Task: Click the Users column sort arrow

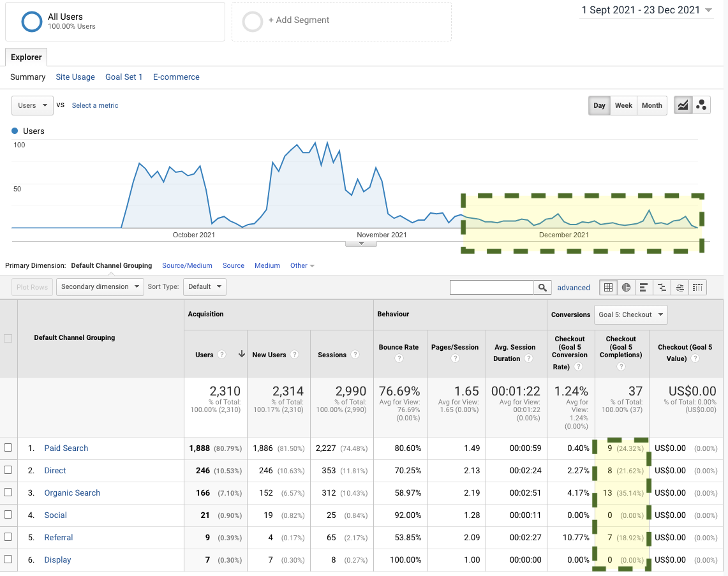Action: point(241,354)
